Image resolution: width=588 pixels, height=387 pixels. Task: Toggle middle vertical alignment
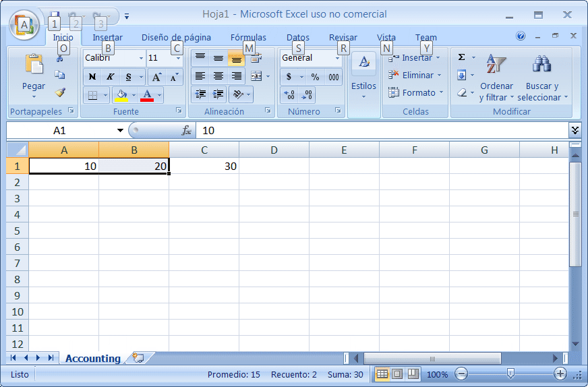point(218,58)
